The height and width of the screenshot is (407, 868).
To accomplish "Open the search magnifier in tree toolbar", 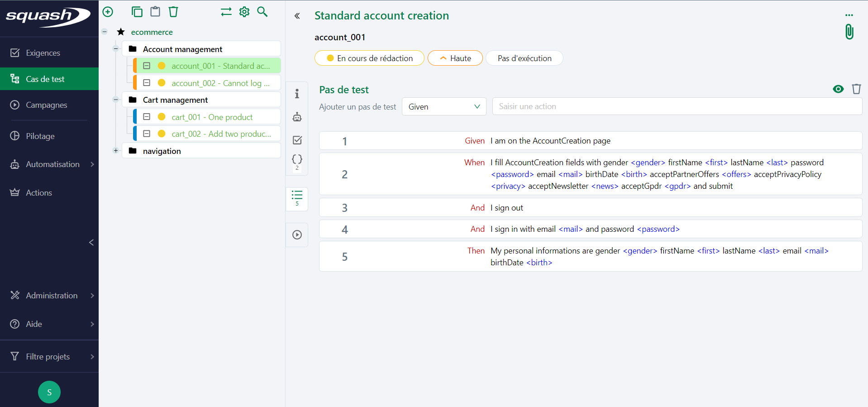I will point(262,12).
